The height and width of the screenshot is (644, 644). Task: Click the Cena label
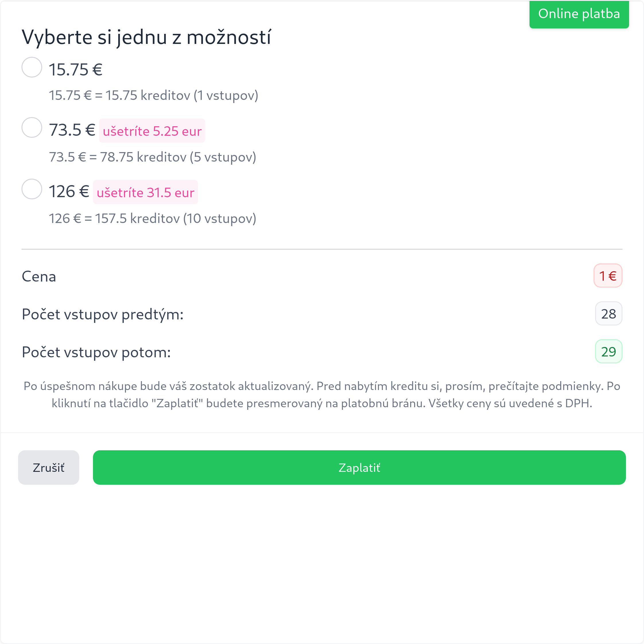click(39, 276)
